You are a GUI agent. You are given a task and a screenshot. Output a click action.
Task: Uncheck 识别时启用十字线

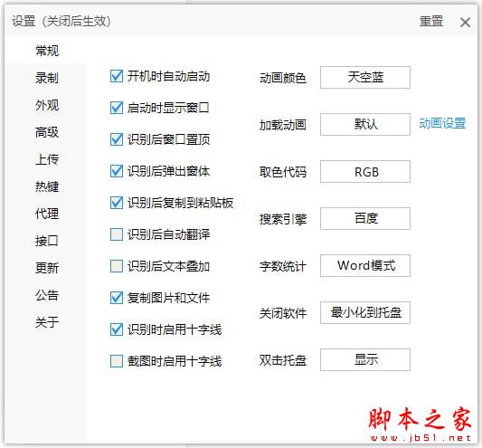click(117, 329)
